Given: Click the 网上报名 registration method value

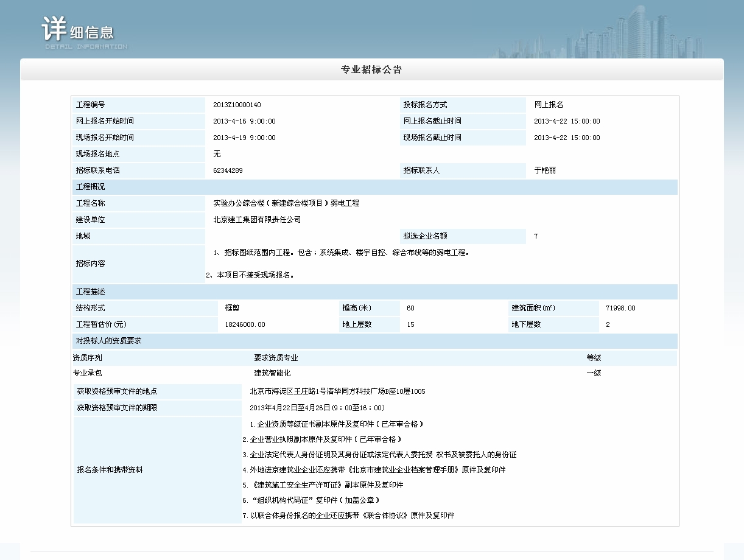Looking at the screenshot, I should point(549,105).
